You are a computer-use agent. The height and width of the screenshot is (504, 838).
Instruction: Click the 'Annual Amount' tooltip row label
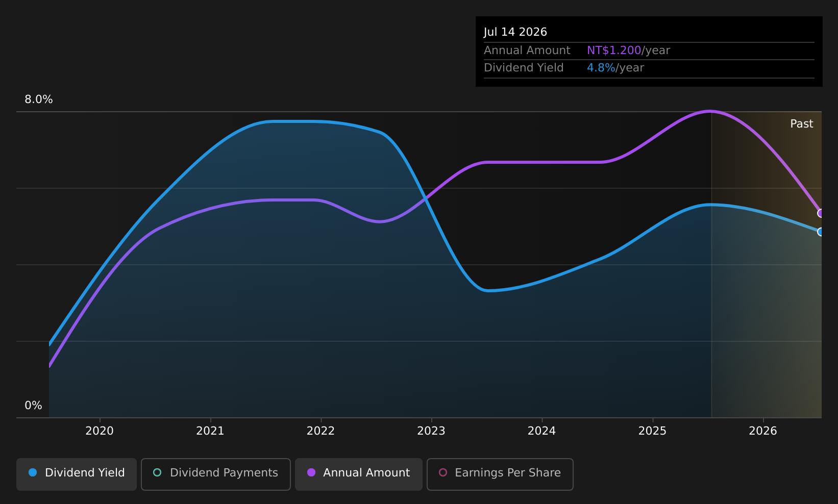click(527, 51)
